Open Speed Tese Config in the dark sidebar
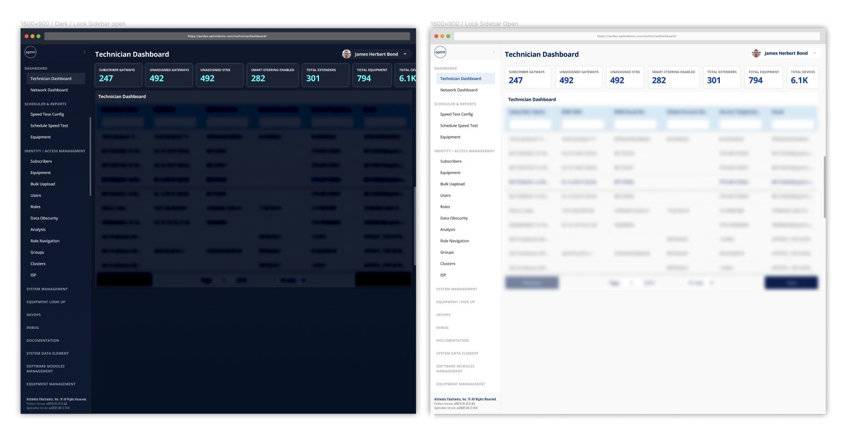 (x=47, y=114)
